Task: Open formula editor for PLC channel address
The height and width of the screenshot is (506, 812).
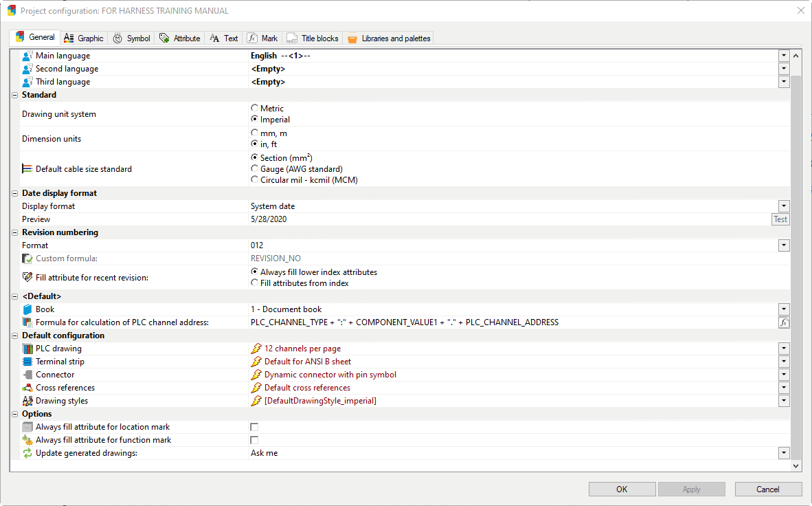Action: coord(783,322)
